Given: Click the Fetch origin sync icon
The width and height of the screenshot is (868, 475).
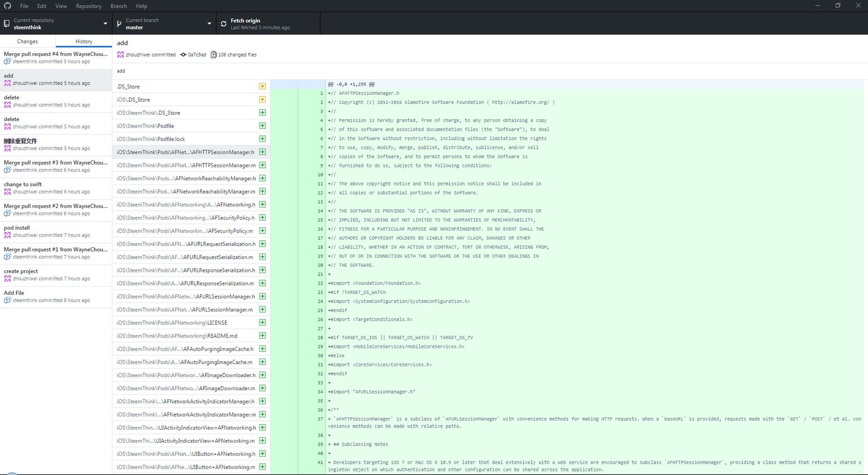Looking at the screenshot, I should coord(223,24).
